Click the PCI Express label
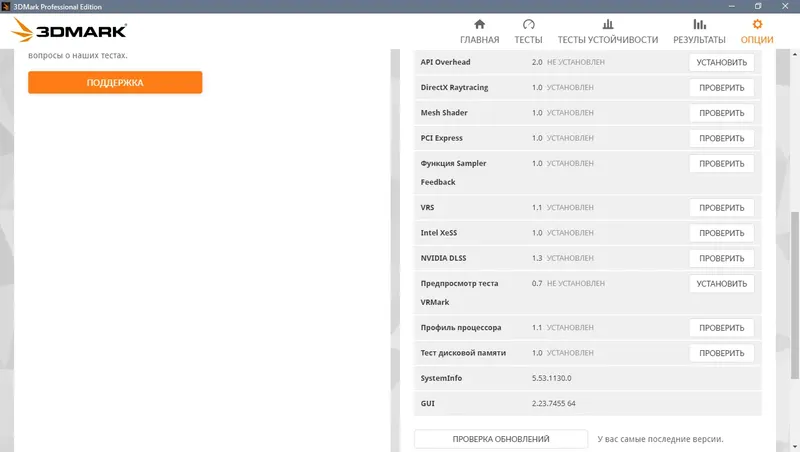800x452 pixels. [x=441, y=138]
